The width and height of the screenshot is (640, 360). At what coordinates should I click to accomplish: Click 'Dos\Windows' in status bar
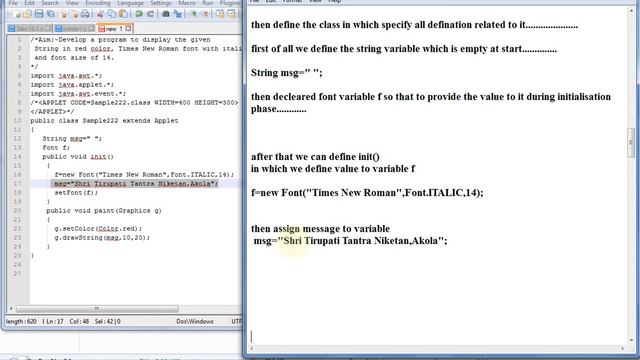pyautogui.click(x=195, y=322)
